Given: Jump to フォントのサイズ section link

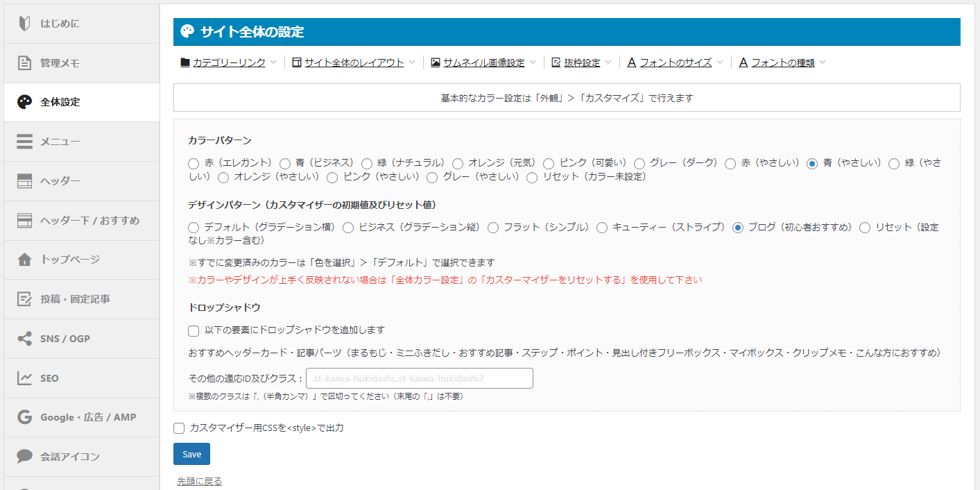Looking at the screenshot, I should click(676, 62).
